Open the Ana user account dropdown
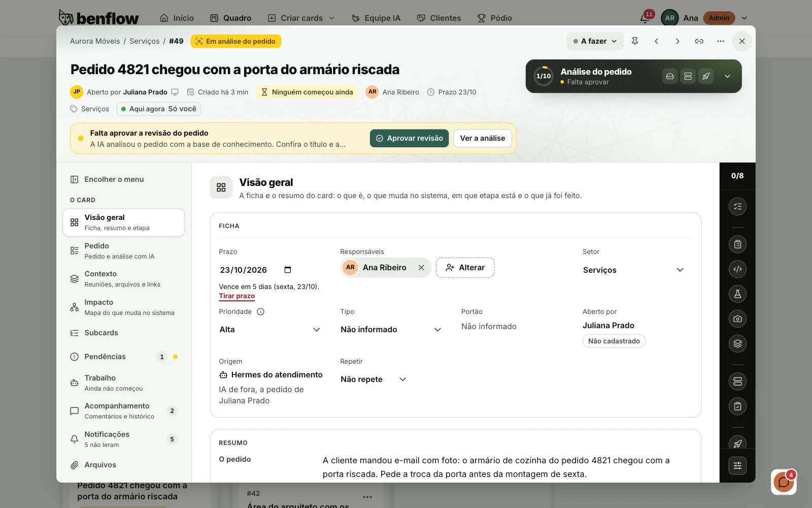The image size is (812, 508). (x=704, y=18)
